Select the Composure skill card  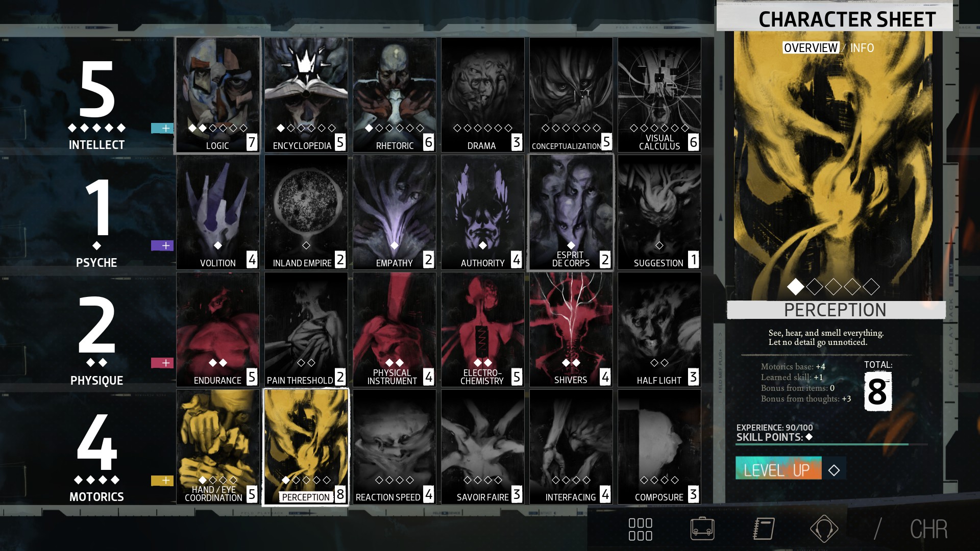(659, 447)
